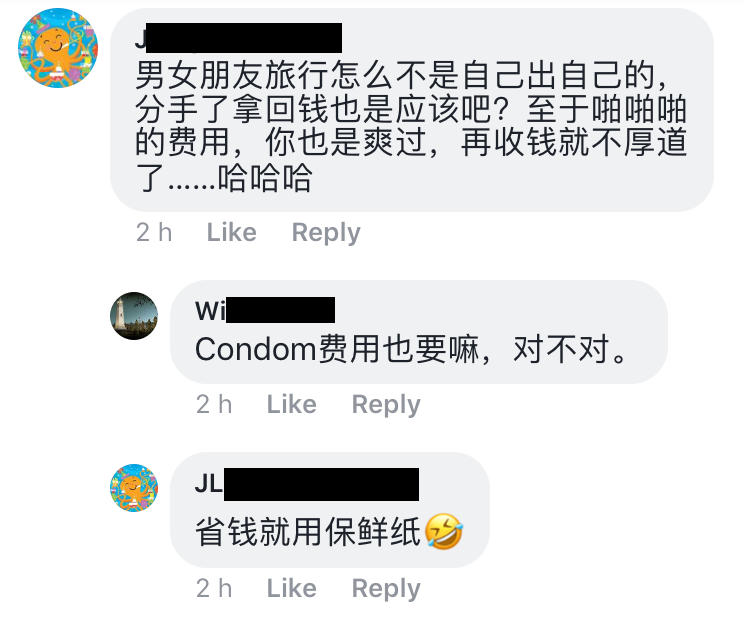Image resolution: width=744 pixels, height=620 pixels.
Task: Click the first line 男女朋友旅行怎么不是自己出自己的
Action: point(401,75)
